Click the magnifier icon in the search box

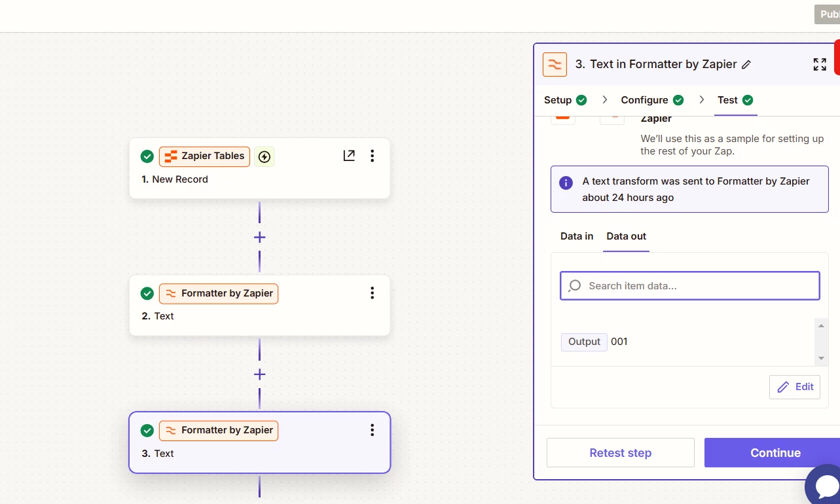pyautogui.click(x=575, y=286)
